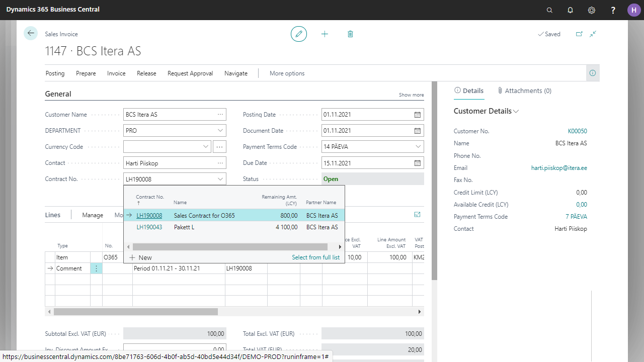Sort by the Contract No. column header
644x362 pixels.
150,200
